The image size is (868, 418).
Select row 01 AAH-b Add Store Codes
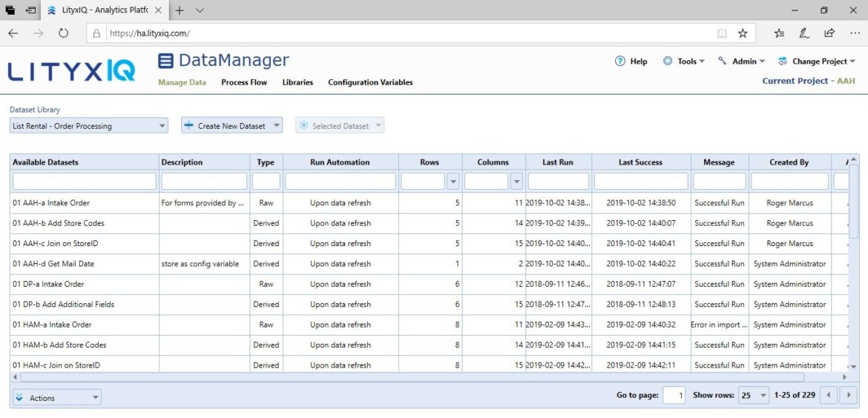coord(430,223)
